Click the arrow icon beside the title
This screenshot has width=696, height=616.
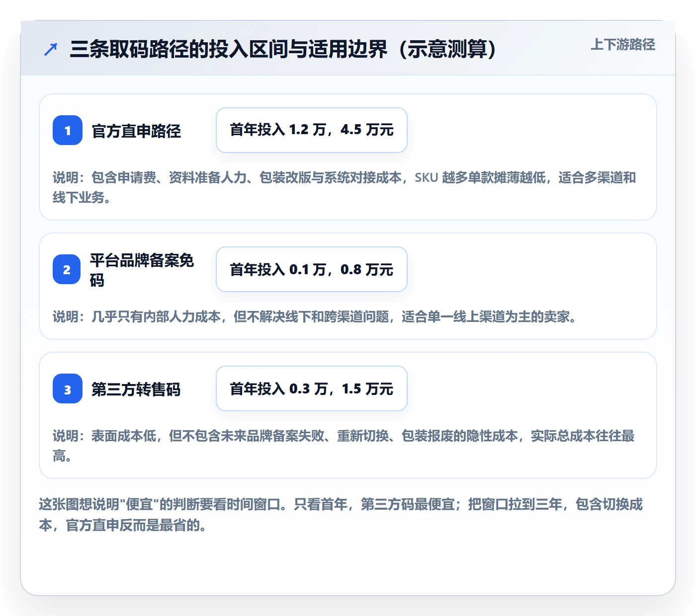click(51, 49)
